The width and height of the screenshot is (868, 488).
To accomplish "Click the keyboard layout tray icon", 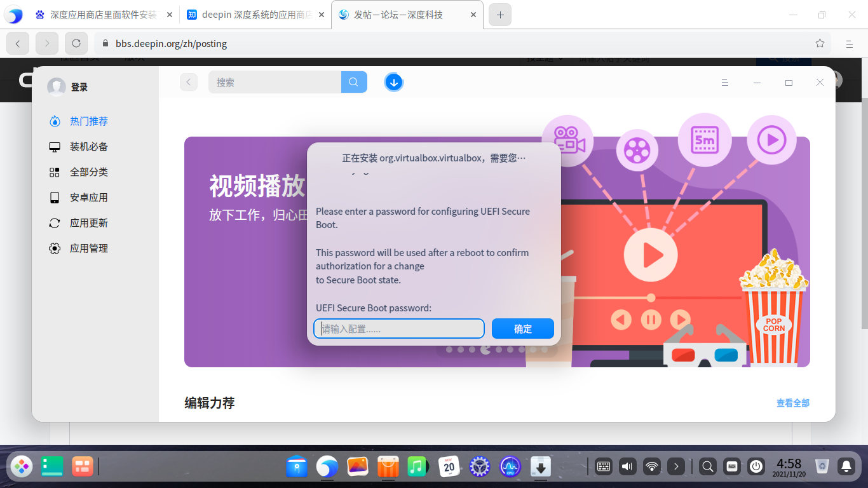I will coord(731,466).
